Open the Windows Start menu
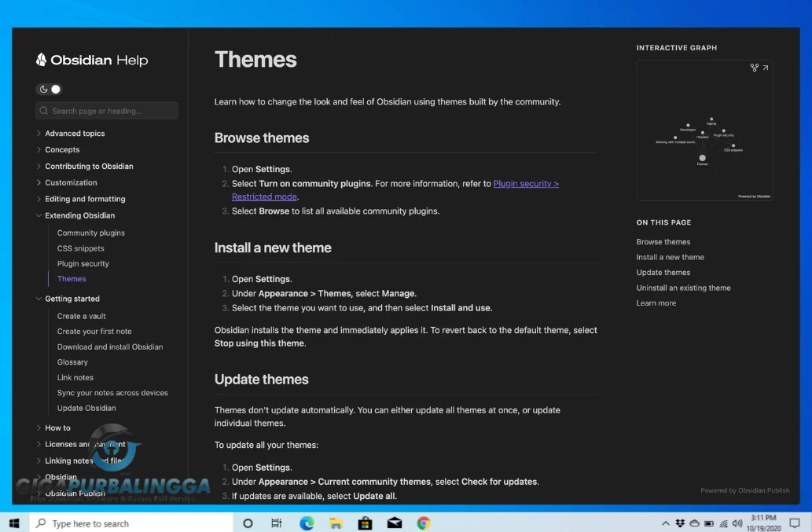This screenshot has width=812, height=532. pos(14,523)
